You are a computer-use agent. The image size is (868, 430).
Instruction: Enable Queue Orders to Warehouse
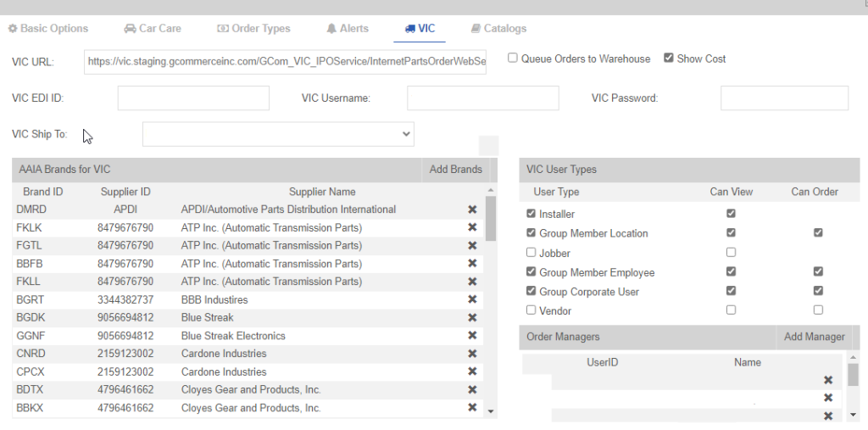point(513,59)
